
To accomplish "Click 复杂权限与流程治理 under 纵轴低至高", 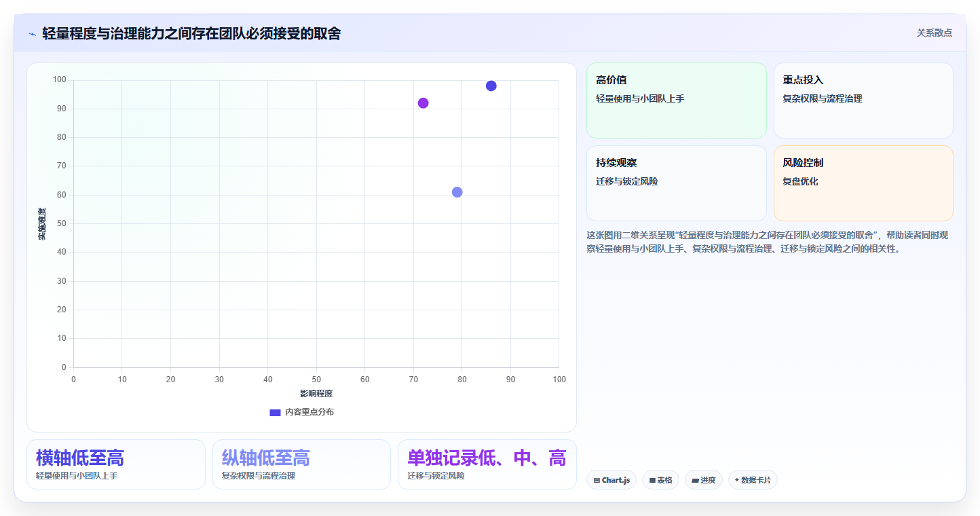I will 259,476.
